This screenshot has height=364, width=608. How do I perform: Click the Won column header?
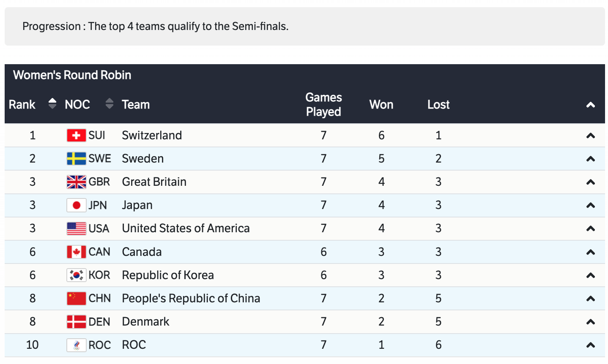pyautogui.click(x=381, y=105)
